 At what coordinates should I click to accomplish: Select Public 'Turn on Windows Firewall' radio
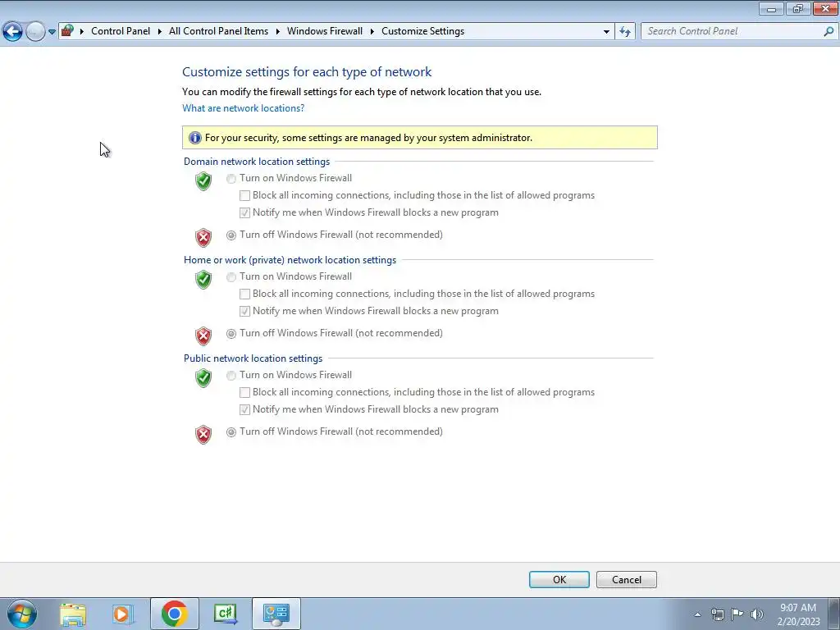pos(231,376)
